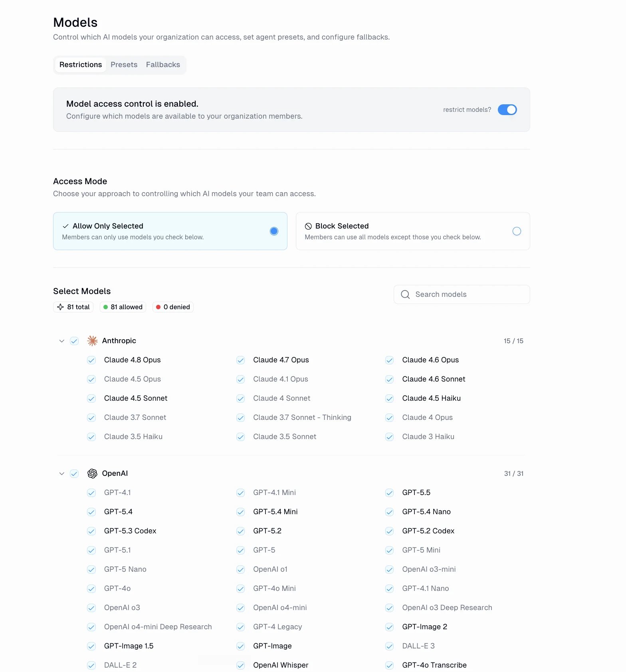626x672 pixels.
Task: Click the Claude 4.5 Sonnet label
Action: 136,398
